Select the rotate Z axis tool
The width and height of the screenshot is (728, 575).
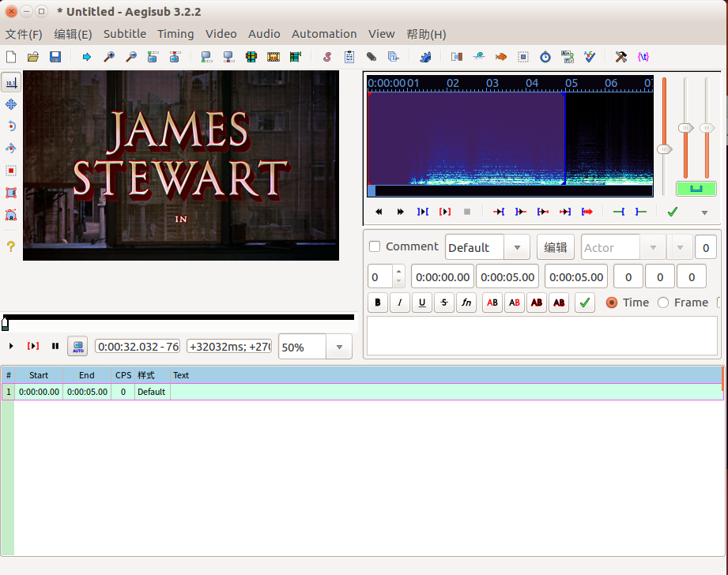click(x=11, y=126)
